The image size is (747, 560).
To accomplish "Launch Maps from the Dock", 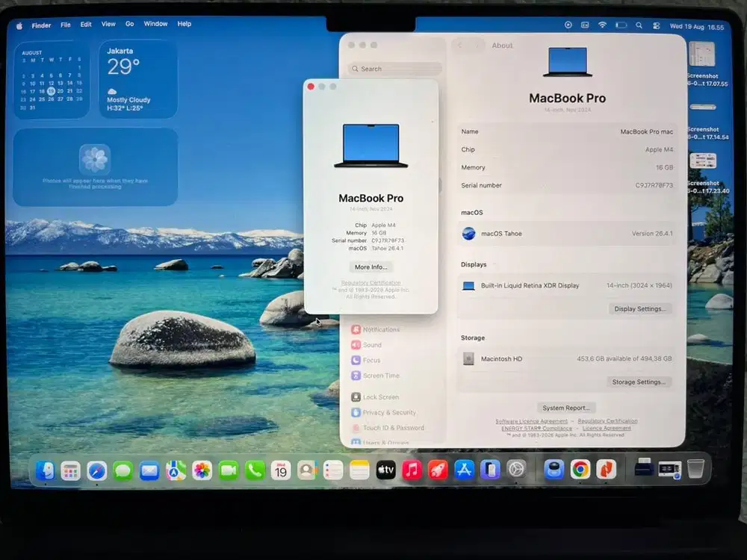I will (x=176, y=470).
